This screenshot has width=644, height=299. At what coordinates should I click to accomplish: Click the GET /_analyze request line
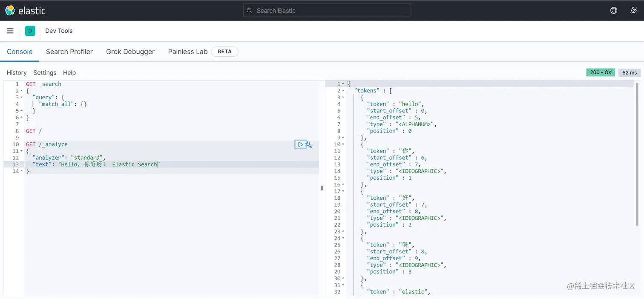pos(46,144)
